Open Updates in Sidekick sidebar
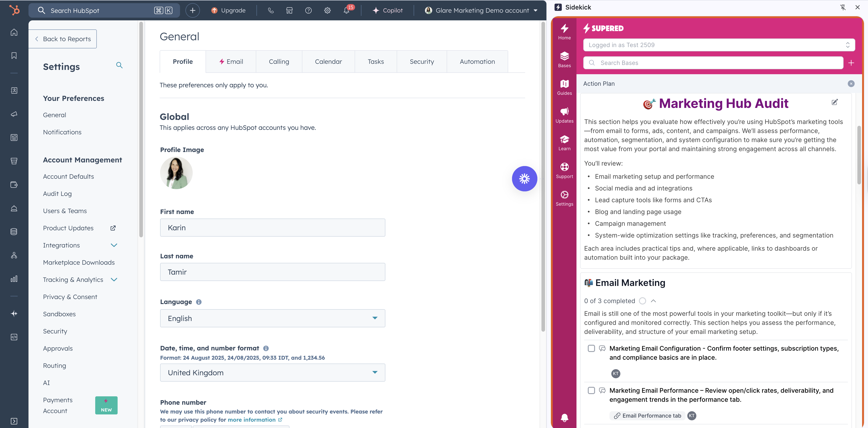Image resolution: width=868 pixels, height=428 pixels. [564, 115]
